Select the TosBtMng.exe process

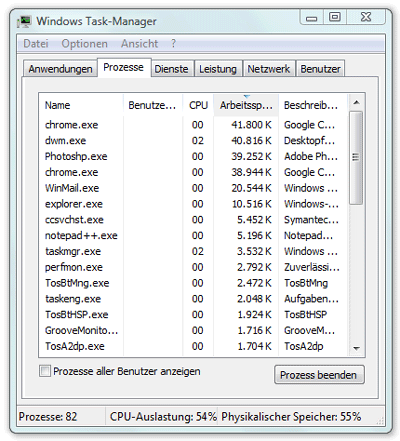193,283
